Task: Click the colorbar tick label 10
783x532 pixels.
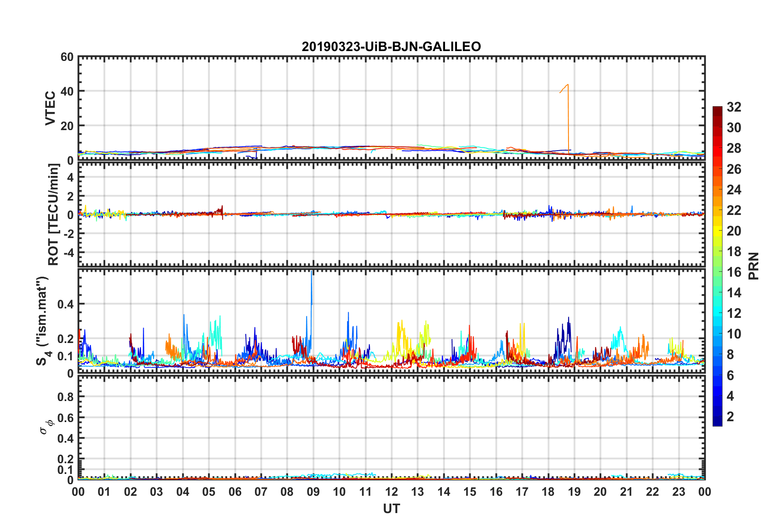Action: [x=734, y=334]
